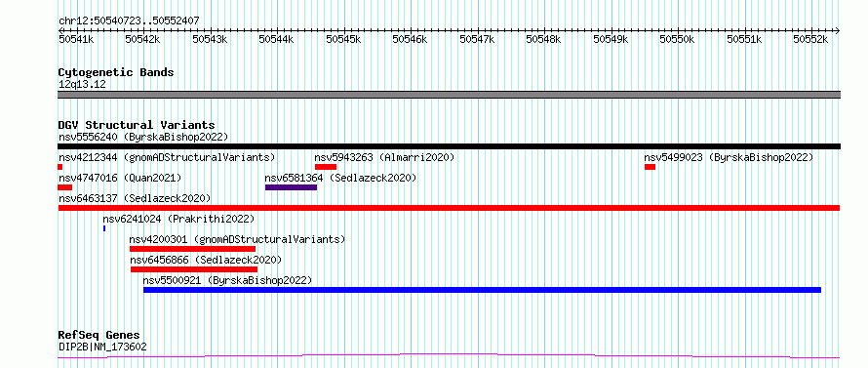Click the nsv5556240 black variant bar
The width and height of the screenshot is (868, 368).
449,146
